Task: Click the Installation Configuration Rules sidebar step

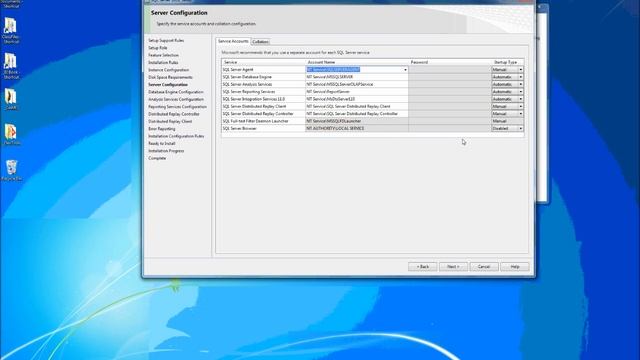Action: 176,136
